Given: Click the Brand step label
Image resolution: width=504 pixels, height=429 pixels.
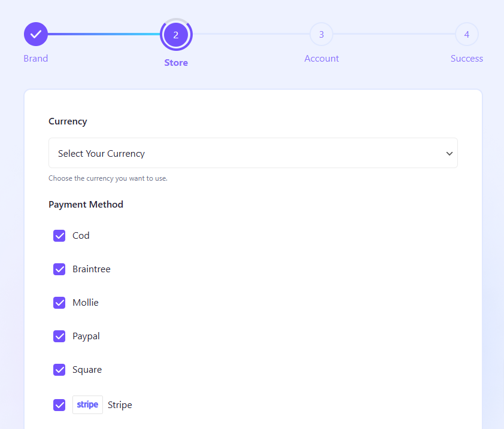Looking at the screenshot, I should tap(36, 59).
